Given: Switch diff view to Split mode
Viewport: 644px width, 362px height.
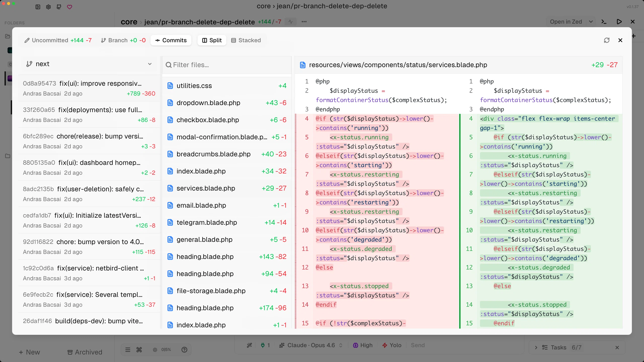Looking at the screenshot, I should pos(212,40).
